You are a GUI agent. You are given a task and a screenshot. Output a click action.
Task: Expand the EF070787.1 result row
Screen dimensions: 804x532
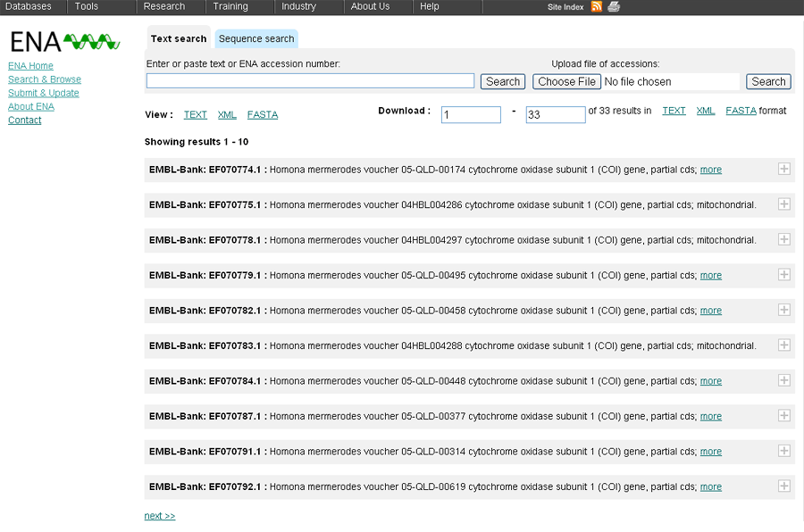click(784, 416)
